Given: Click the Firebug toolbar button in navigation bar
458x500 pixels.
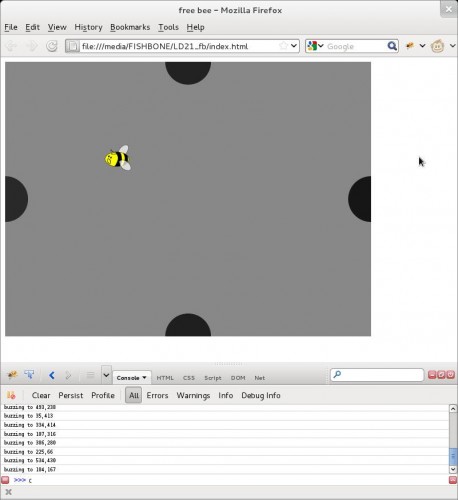Looking at the screenshot, I should (x=410, y=46).
